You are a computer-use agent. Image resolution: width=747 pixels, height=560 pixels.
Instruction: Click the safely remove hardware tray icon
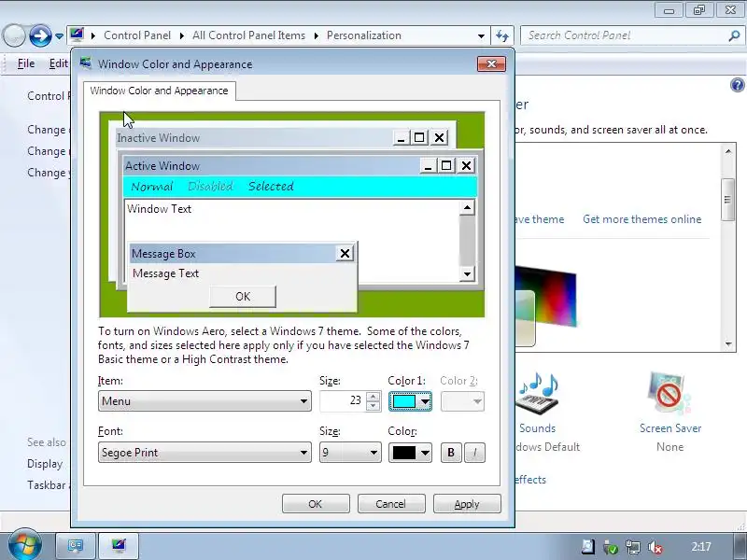click(611, 547)
